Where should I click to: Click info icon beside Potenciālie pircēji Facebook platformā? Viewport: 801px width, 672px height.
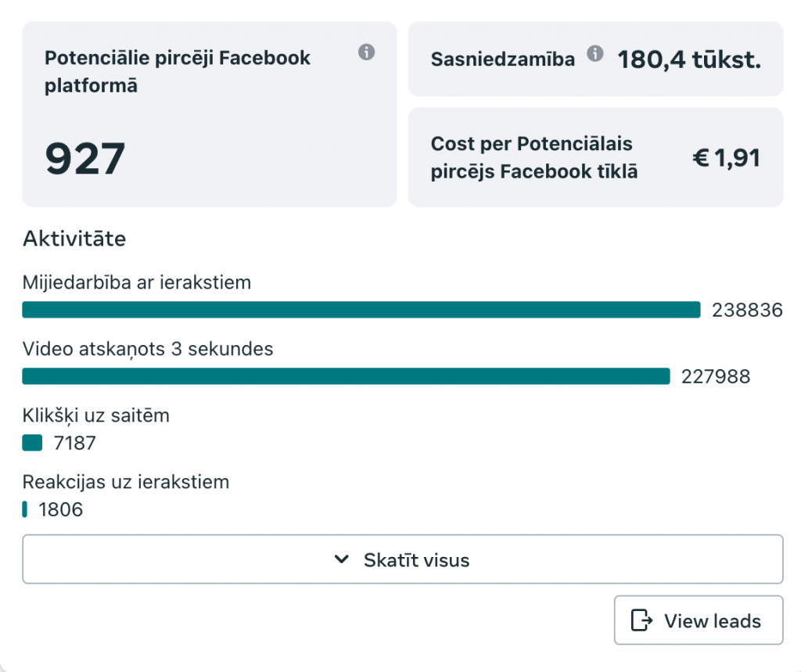366,52
